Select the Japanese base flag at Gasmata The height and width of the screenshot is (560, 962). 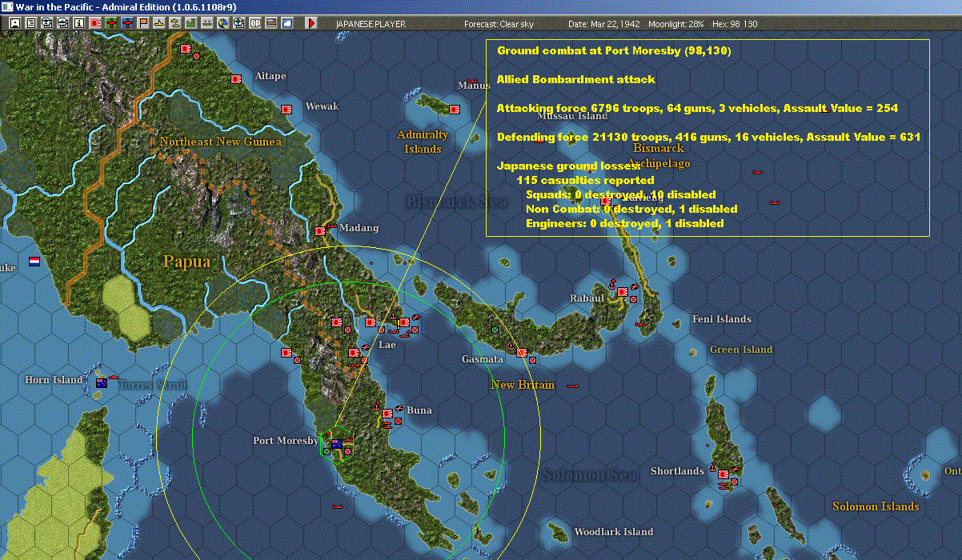point(521,352)
